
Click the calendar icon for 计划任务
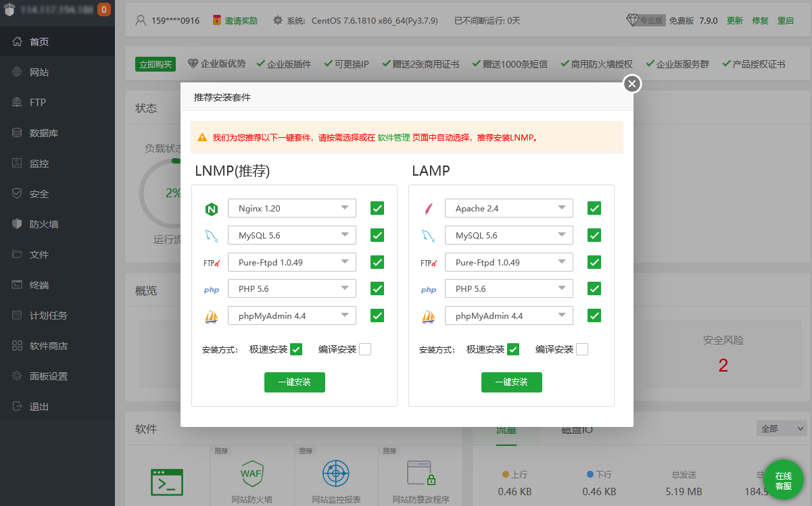click(x=18, y=315)
